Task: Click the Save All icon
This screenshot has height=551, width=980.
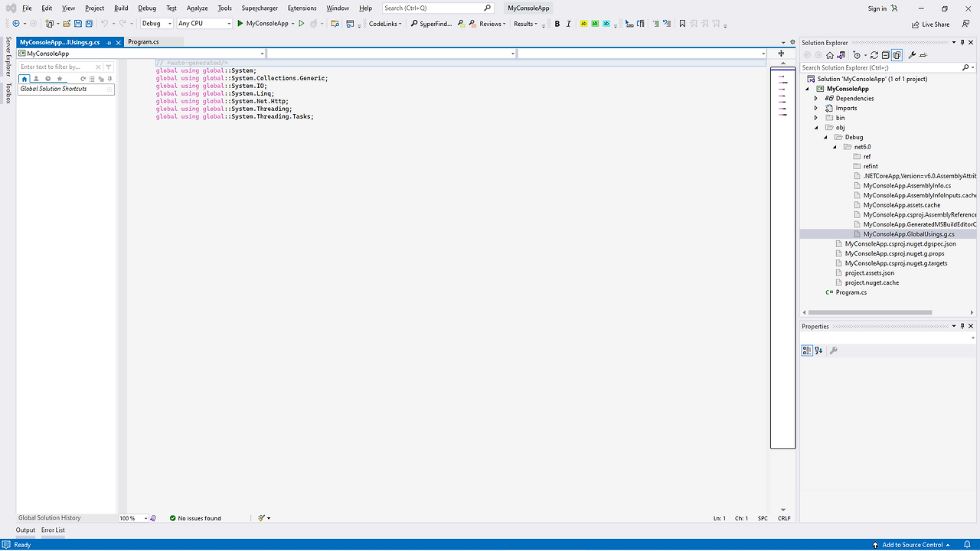Action: point(89,24)
